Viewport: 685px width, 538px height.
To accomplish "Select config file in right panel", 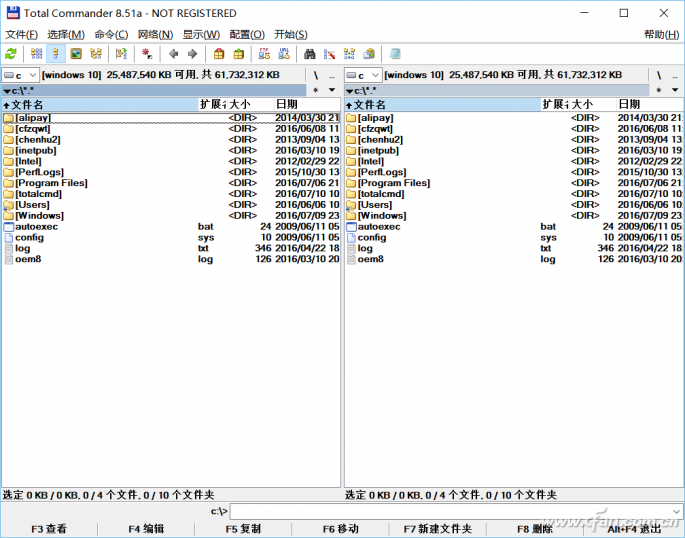I will click(x=514, y=238).
